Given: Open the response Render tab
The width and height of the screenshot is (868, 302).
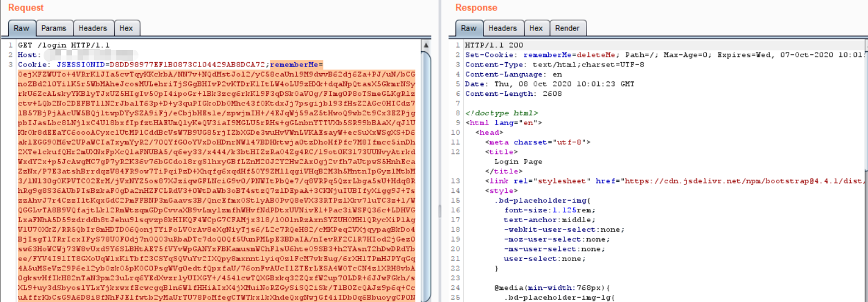Looking at the screenshot, I should [567, 28].
